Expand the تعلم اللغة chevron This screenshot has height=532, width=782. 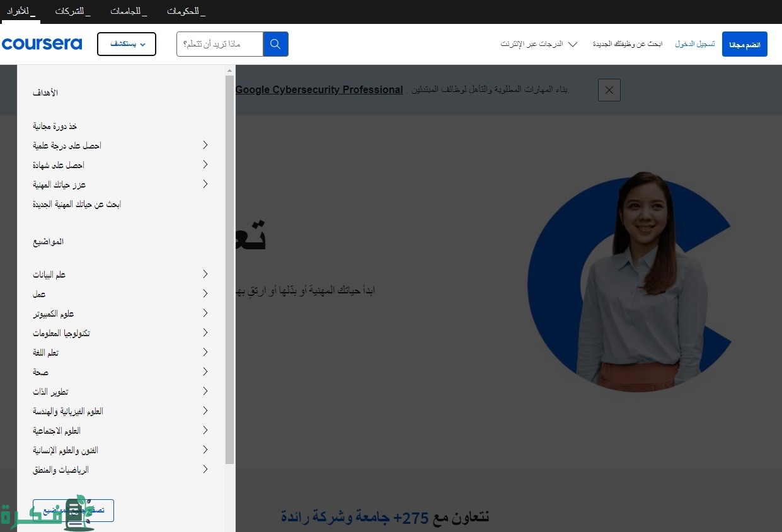[x=205, y=352]
